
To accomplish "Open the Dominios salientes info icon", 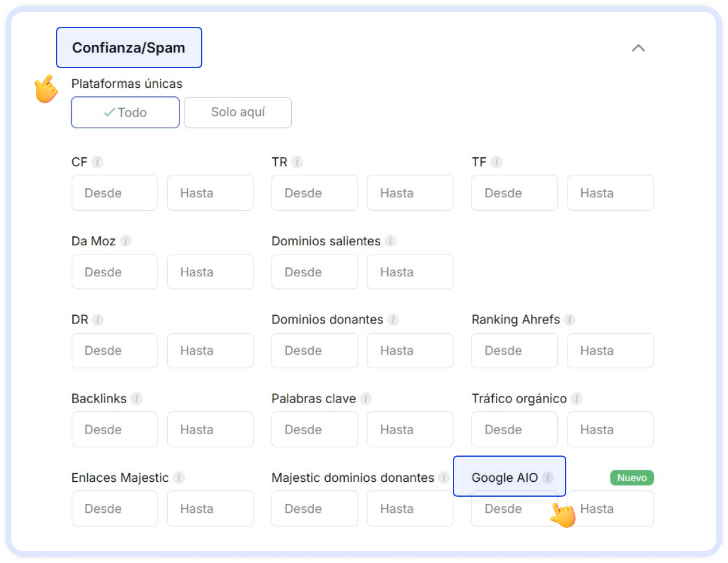I will pos(391,241).
